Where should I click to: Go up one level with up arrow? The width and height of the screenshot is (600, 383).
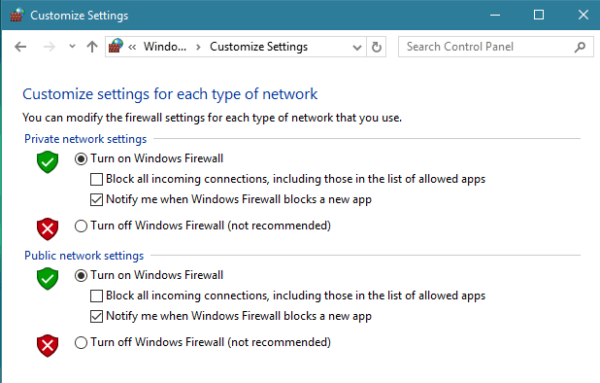[x=92, y=47]
